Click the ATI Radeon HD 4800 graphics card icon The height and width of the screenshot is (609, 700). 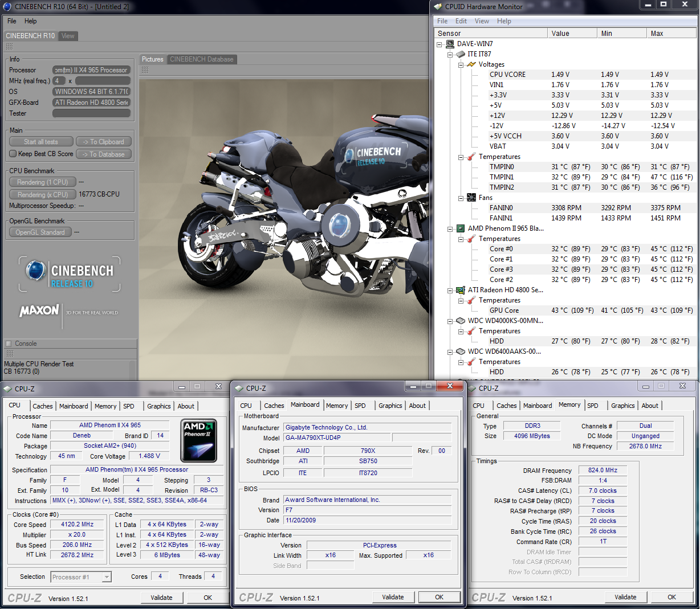click(461, 290)
